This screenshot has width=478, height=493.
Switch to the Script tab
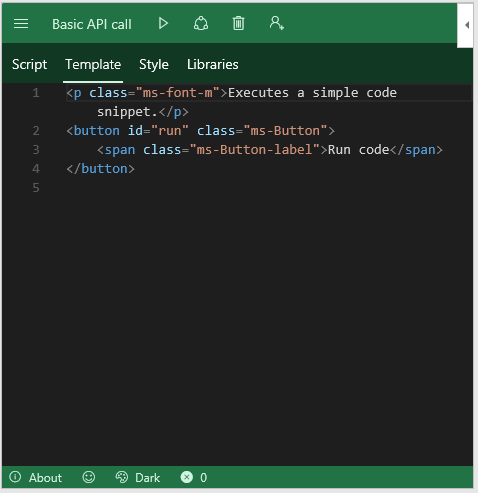point(29,64)
